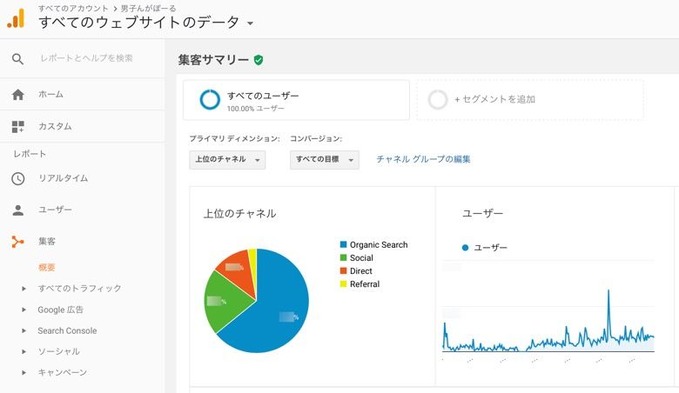Expand the ソーシャル submenu
Screen dimensions: 679x393
click(24, 351)
